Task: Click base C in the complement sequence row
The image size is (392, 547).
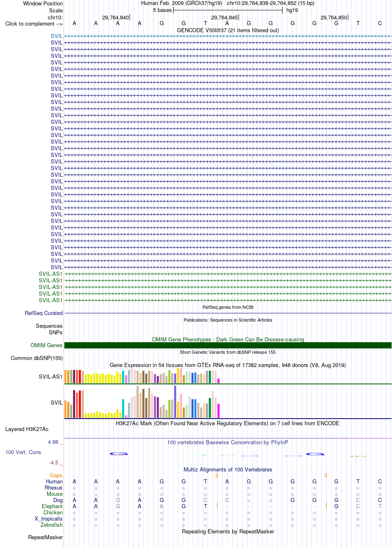Action: click(380, 23)
